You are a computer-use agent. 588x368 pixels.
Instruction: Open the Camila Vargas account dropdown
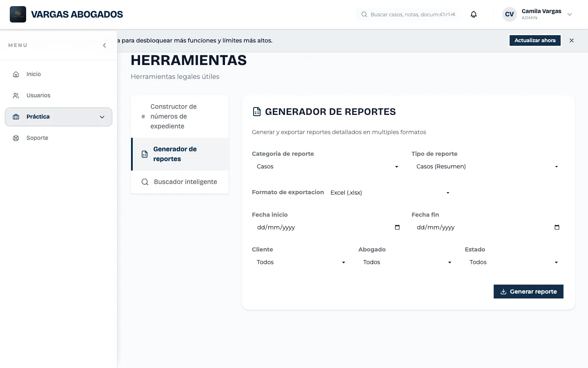(537, 14)
